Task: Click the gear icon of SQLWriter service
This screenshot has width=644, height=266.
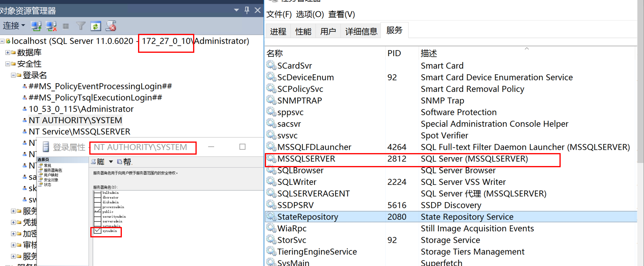Action: [x=271, y=182]
